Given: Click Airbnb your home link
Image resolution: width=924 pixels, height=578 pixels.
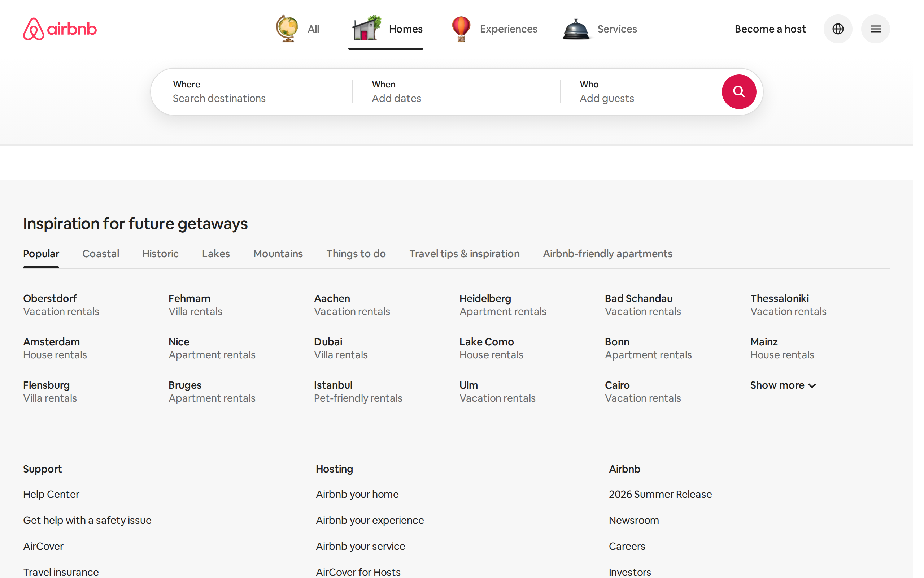Looking at the screenshot, I should 357,494.
